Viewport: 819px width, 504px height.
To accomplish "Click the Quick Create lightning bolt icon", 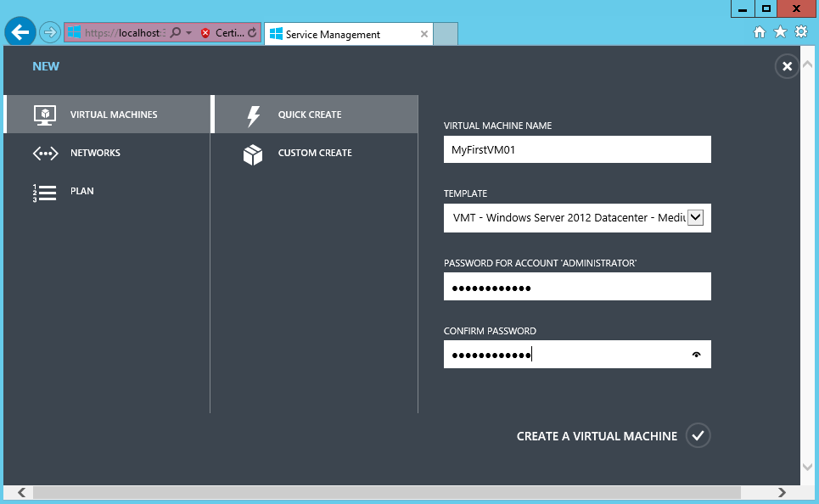I will click(x=253, y=115).
